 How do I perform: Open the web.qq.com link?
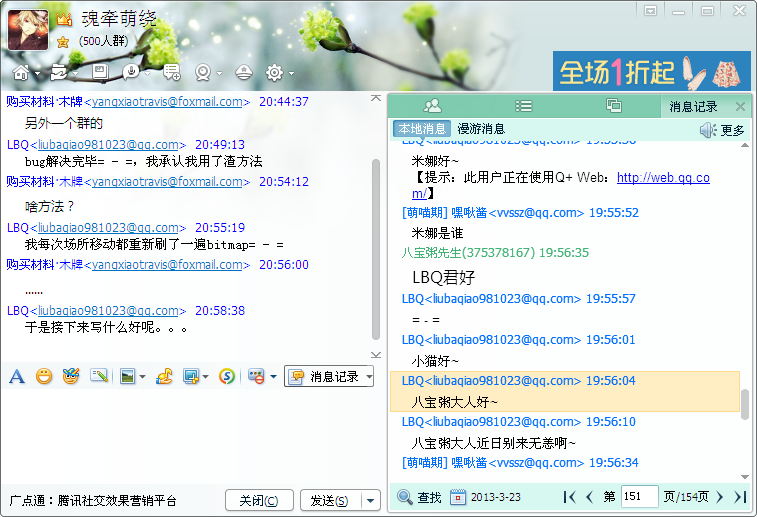pyautogui.click(x=663, y=178)
